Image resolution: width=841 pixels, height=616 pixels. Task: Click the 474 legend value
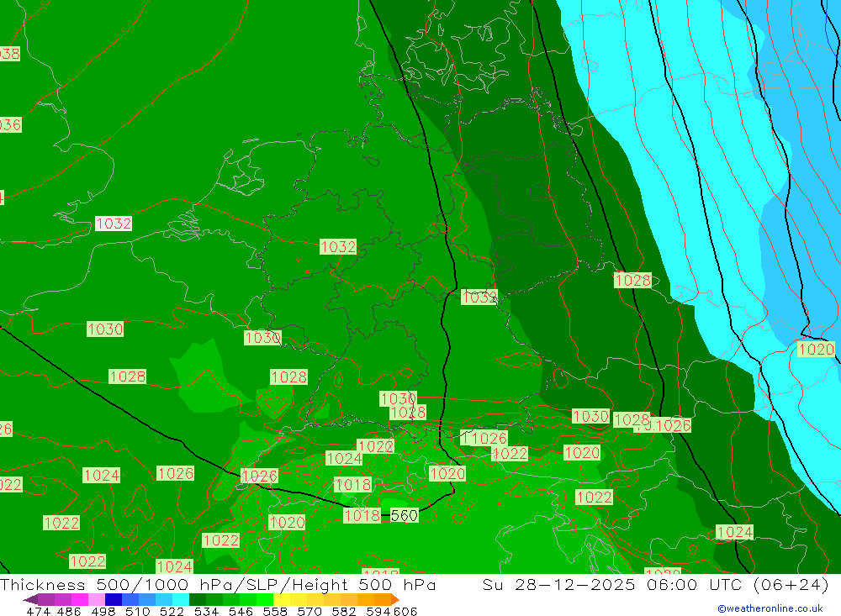click(39, 611)
